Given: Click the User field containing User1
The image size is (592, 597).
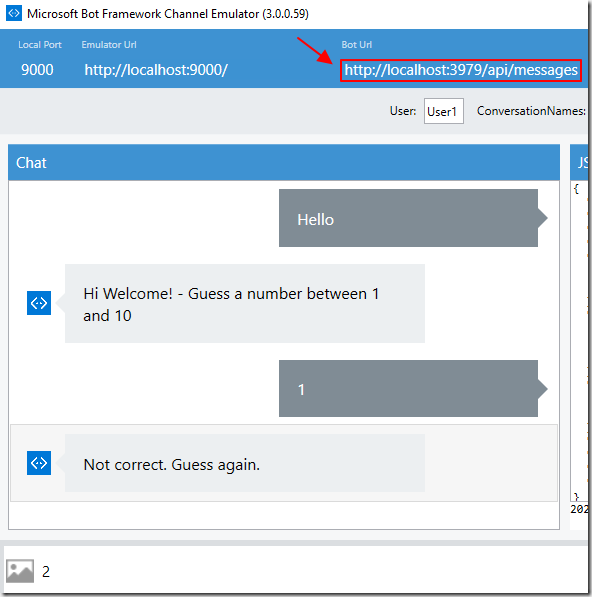Looking at the screenshot, I should 444,111.
